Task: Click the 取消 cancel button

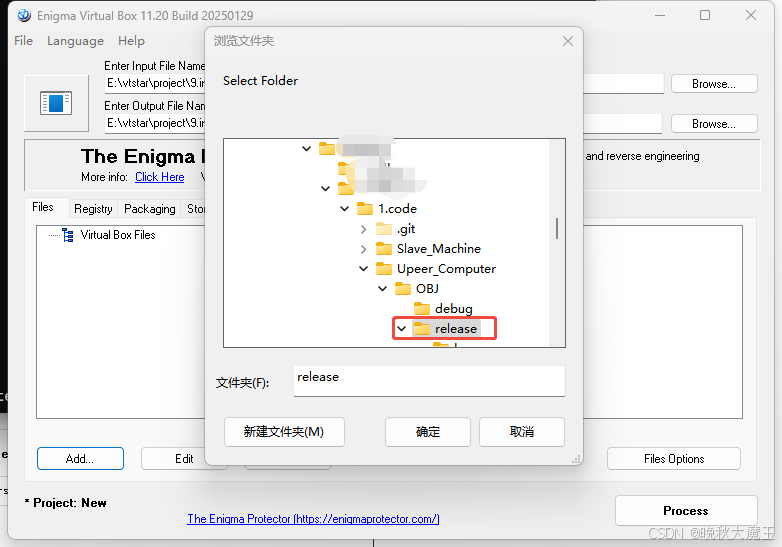Action: click(522, 432)
